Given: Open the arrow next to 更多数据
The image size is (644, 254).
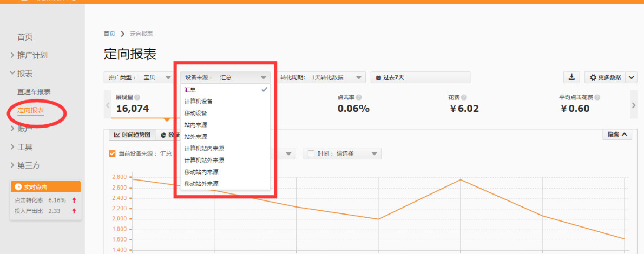Looking at the screenshot, I should [631, 77].
